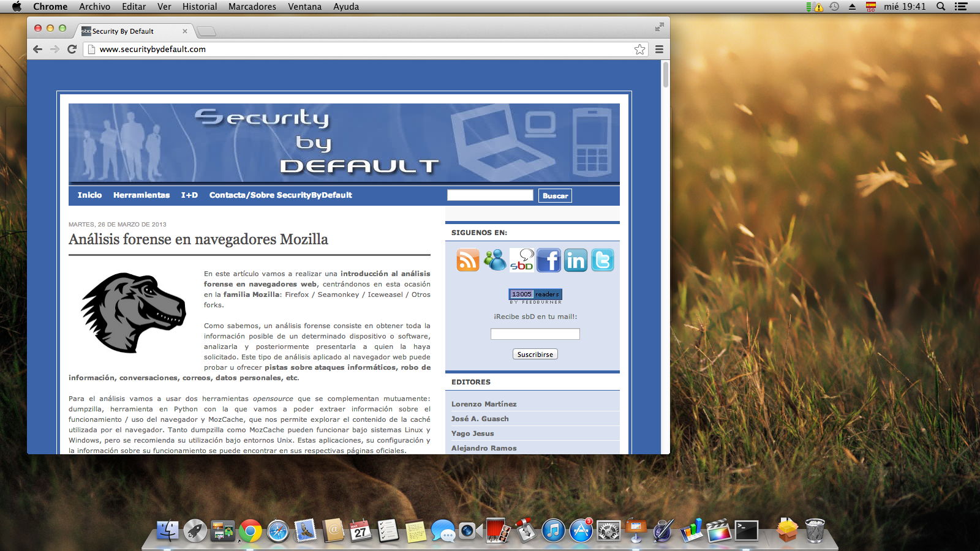Screen dimensions: 980x551
Task: Open the Ventana menu
Action: pos(305,7)
